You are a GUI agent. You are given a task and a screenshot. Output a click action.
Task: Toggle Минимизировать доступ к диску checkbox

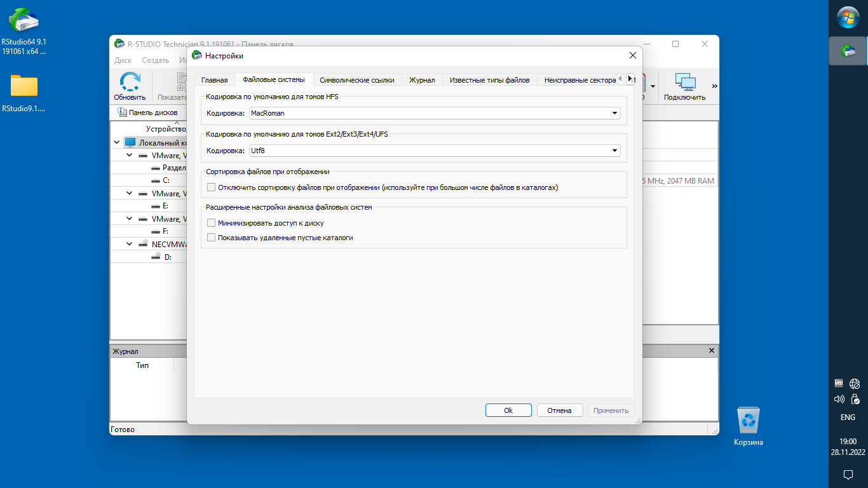click(212, 223)
